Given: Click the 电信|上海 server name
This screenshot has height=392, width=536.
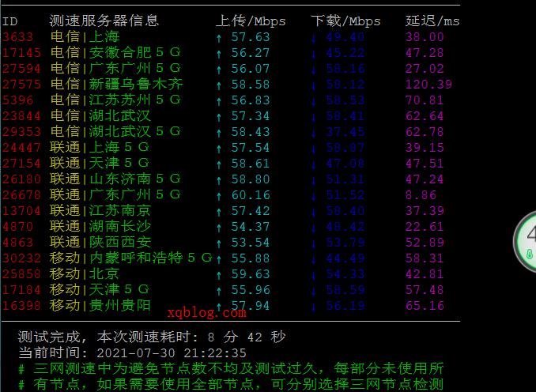Looking at the screenshot, I should [85, 36].
